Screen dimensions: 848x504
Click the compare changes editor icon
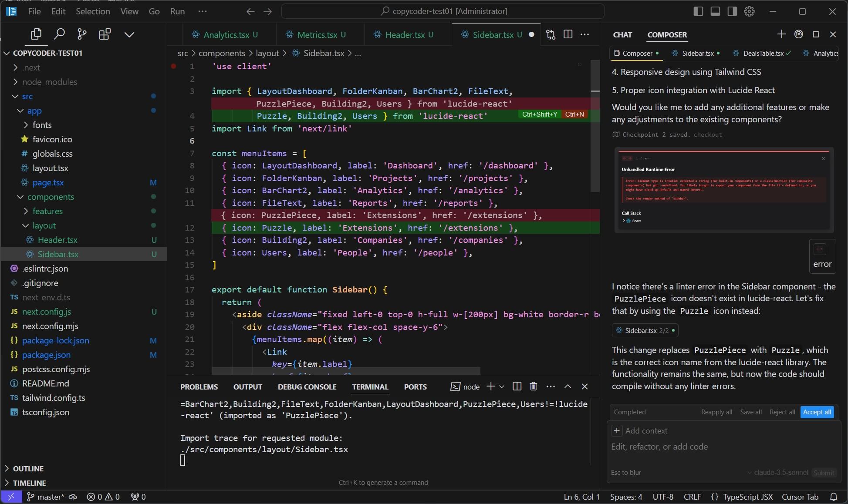coord(551,34)
